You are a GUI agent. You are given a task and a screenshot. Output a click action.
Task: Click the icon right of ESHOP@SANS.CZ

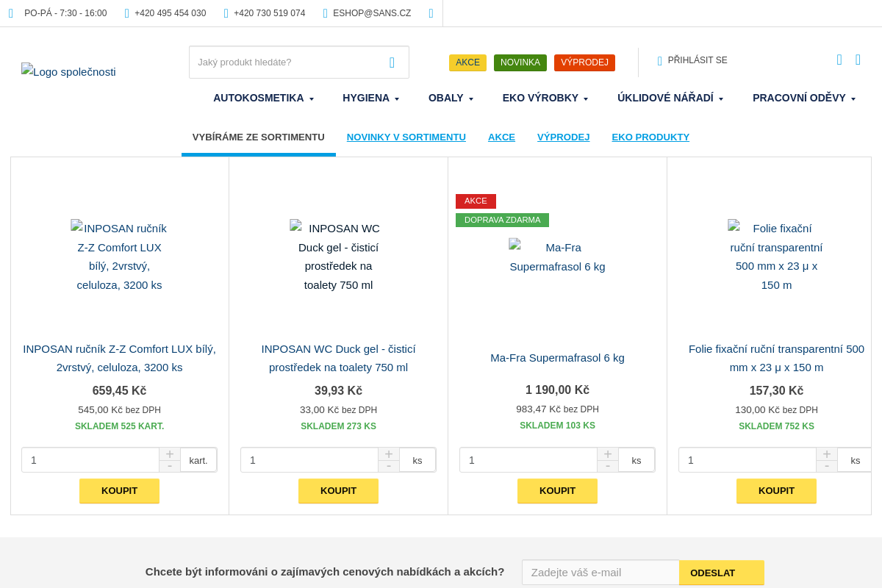[431, 13]
